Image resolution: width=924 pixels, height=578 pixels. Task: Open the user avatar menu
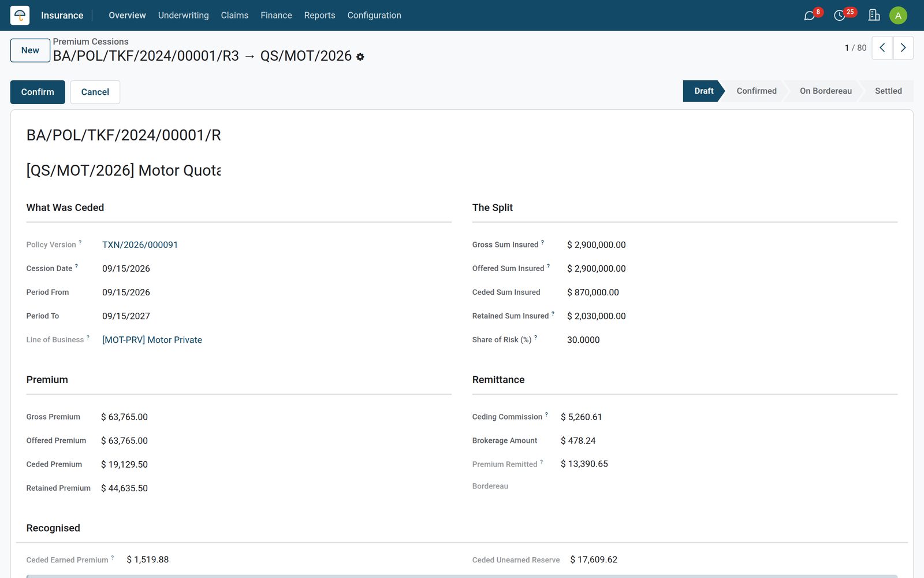click(898, 16)
